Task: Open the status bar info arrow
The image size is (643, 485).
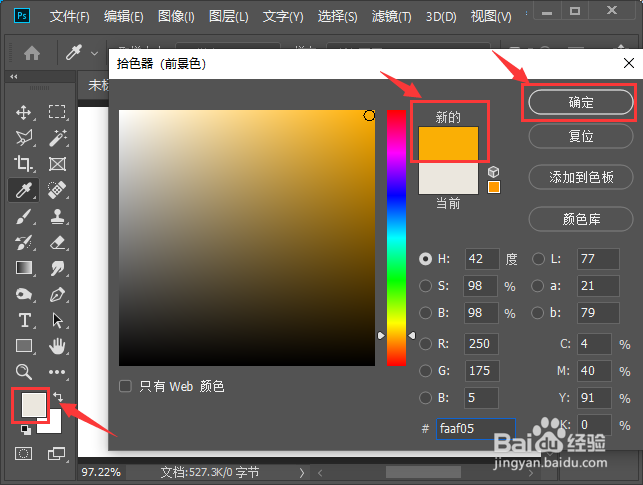Action: [301, 473]
